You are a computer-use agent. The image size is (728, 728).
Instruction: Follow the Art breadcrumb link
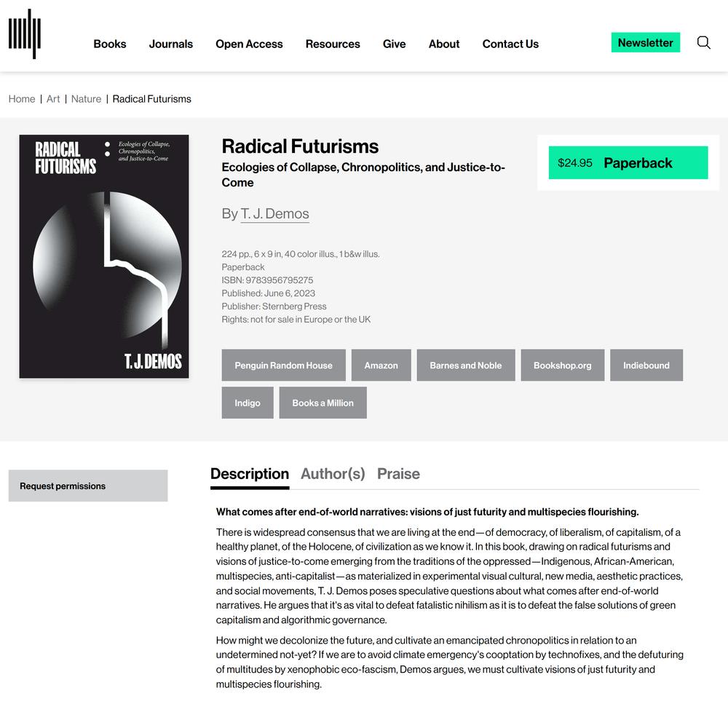(53, 99)
